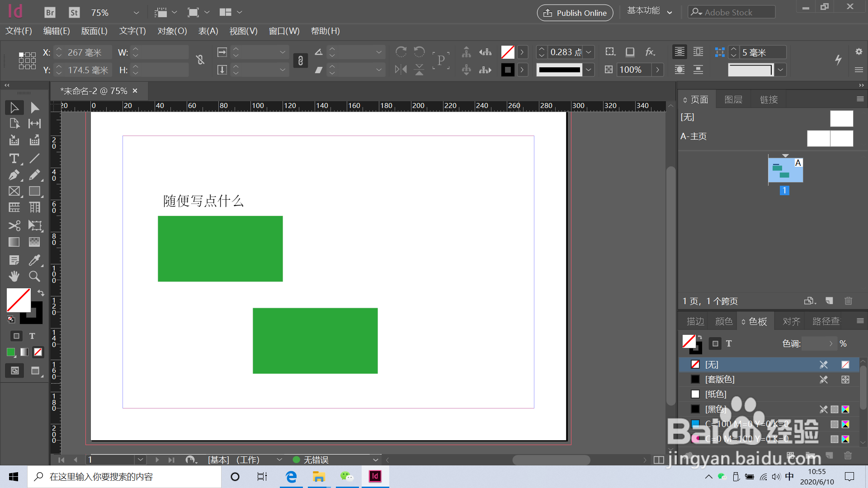Toggle constrain proportions for scaling link
The height and width of the screenshot is (488, 868).
point(301,61)
